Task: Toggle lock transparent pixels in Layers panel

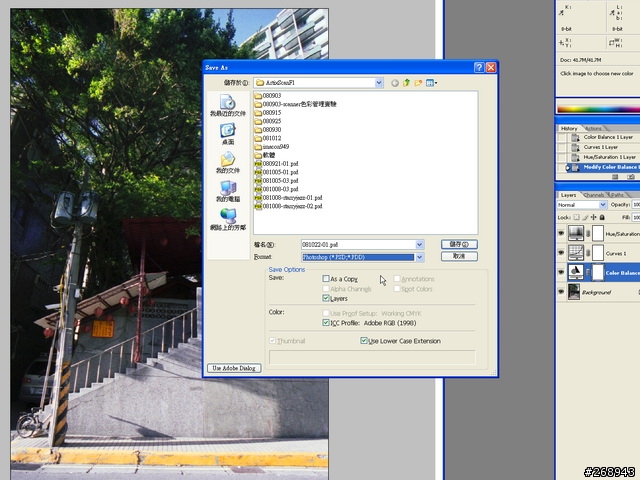Action: [x=576, y=218]
